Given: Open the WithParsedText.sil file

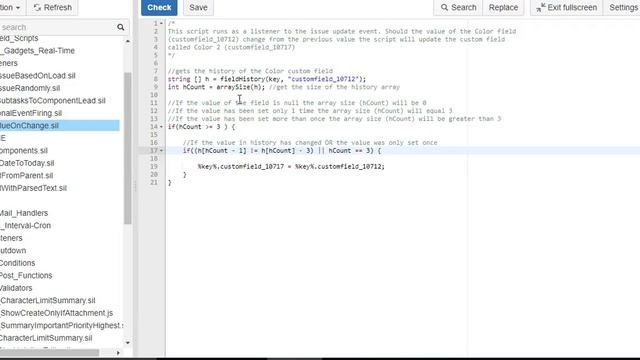Looking at the screenshot, I should point(33,188).
